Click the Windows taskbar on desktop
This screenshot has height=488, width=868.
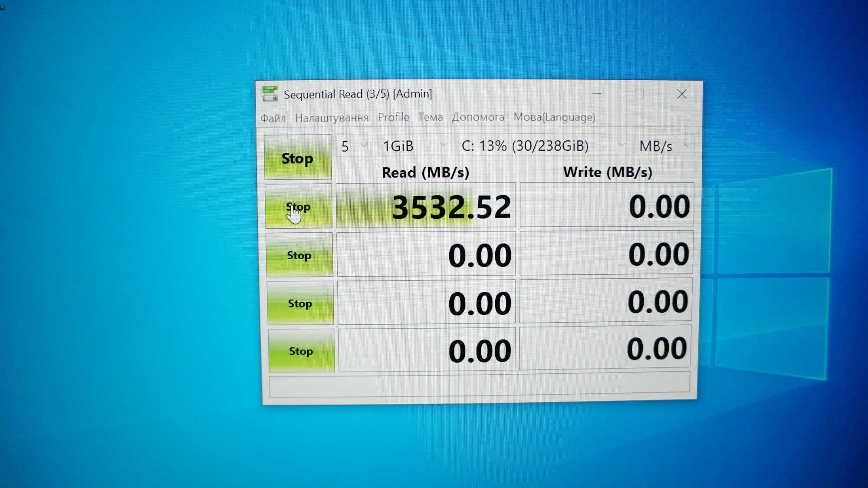click(434, 477)
